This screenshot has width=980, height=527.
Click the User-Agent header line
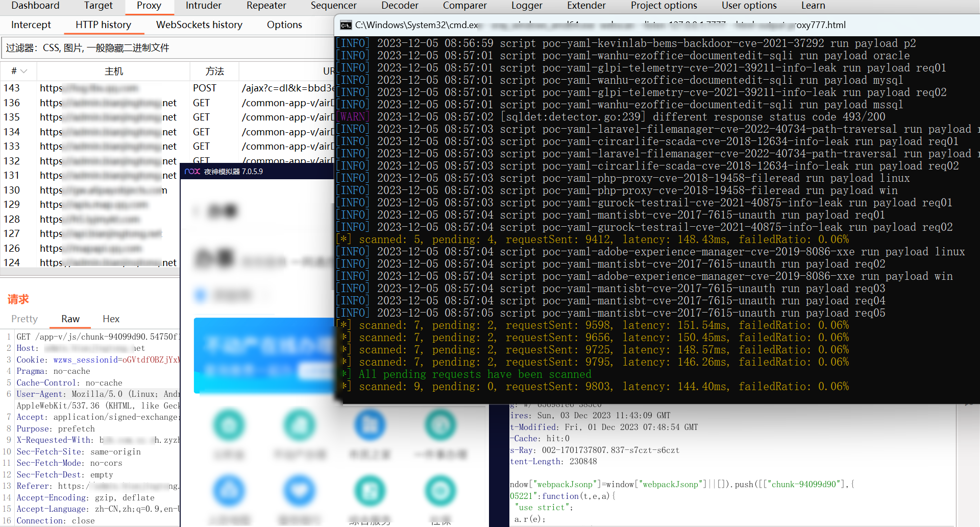[98, 394]
